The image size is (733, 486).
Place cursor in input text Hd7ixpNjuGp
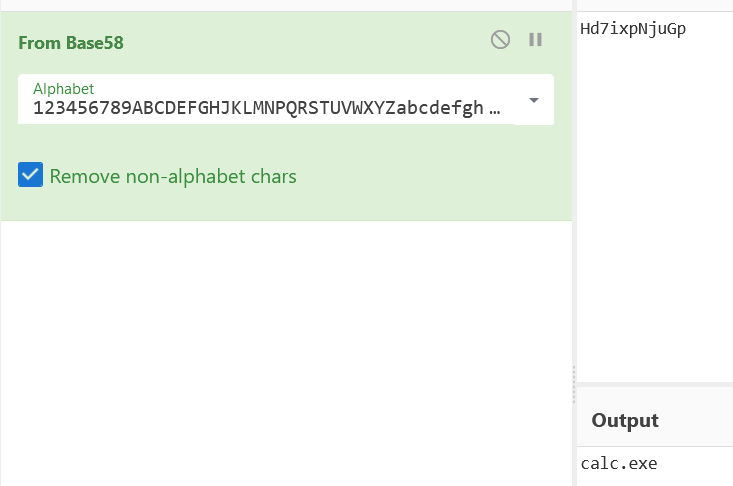[633, 29]
